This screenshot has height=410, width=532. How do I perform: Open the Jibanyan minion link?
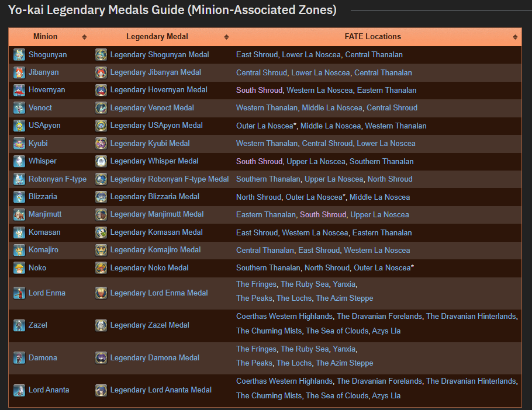(43, 72)
